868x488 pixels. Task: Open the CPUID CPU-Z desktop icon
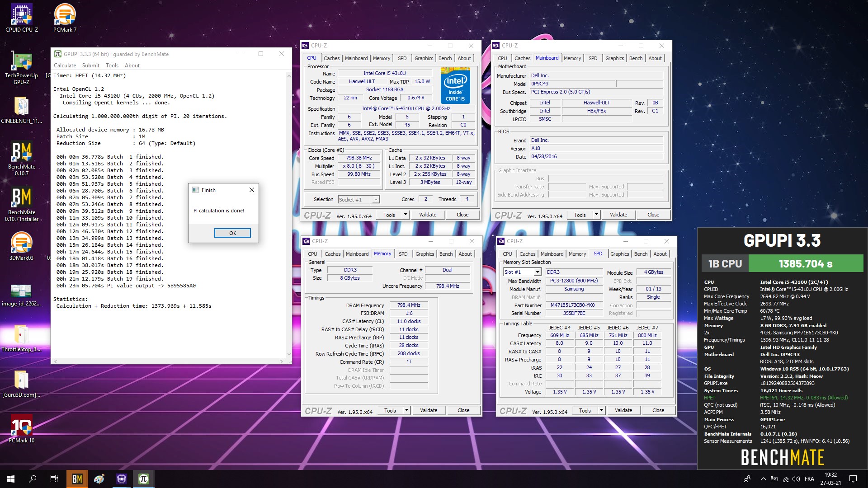point(21,18)
